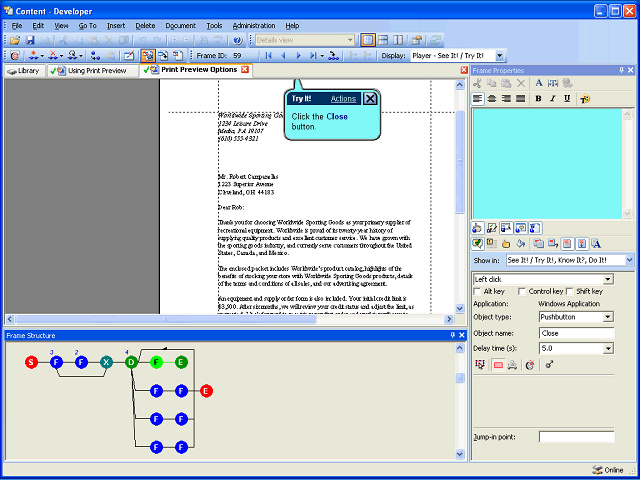The width and height of the screenshot is (640, 480).
Task: Click the hand pointer icon above Show in
Action: pyautogui.click(x=506, y=244)
